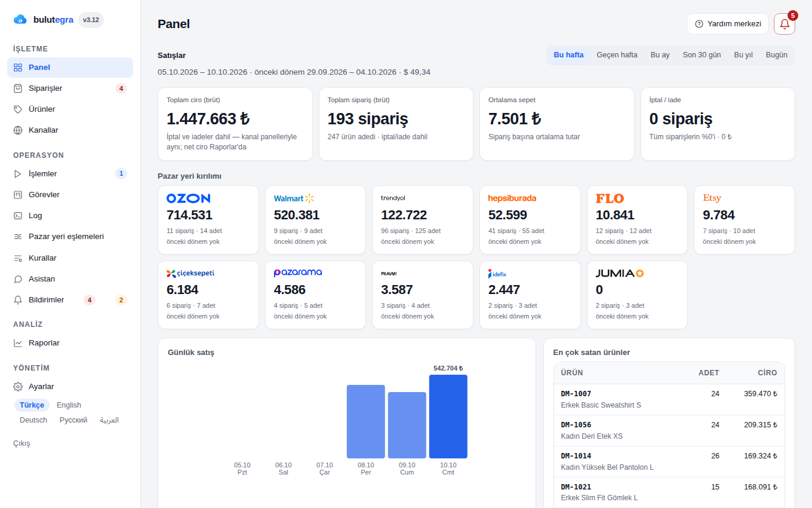
Task: Open the hepsiburada marketplace card
Action: click(x=530, y=220)
